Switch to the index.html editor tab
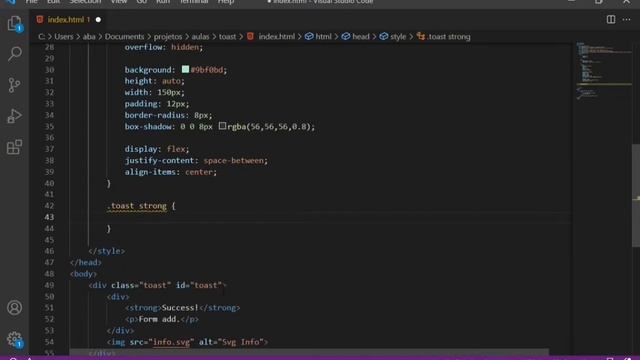This screenshot has height=360, width=640. pyautogui.click(x=68, y=20)
